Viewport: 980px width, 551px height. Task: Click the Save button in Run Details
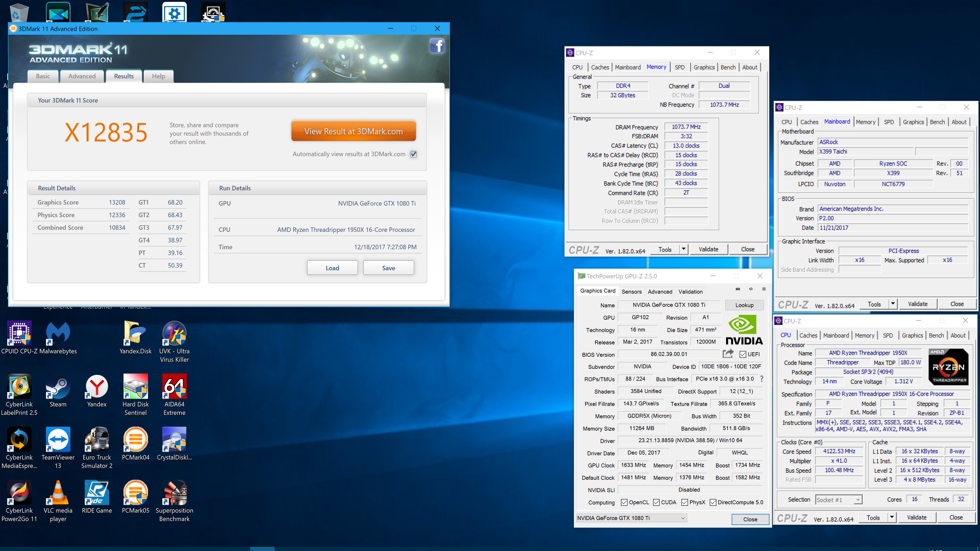[388, 268]
